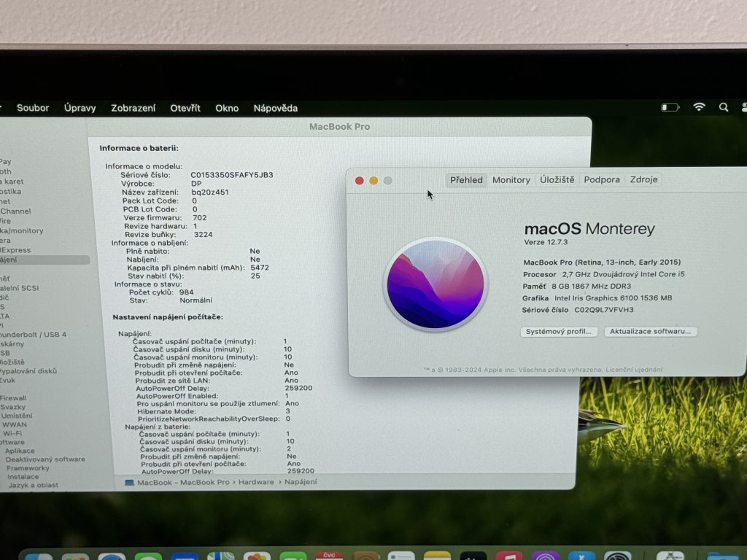Screen dimensions: 747x560
Task: Select Thunderbolt / USB 4 in sidebar
Action: 34,334
